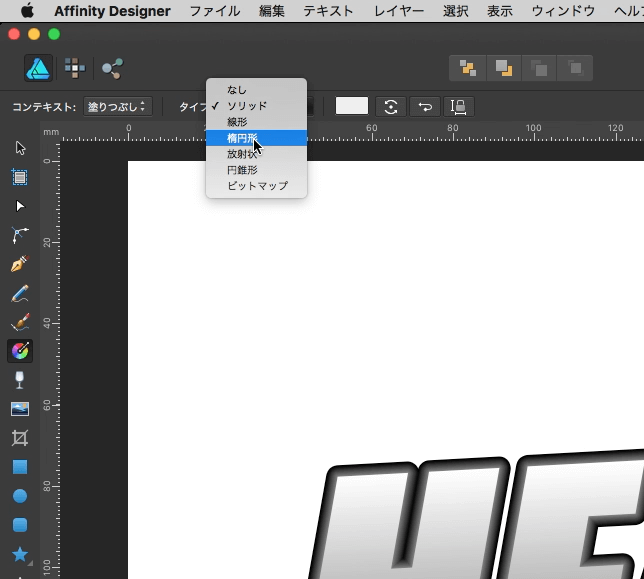
Task: Open the レイヤー menu
Action: [398, 11]
